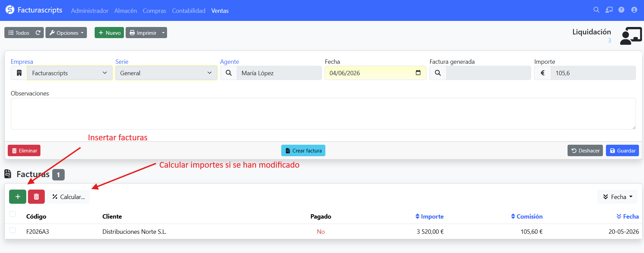Click the Todos list button
Image resolution: width=644 pixels, height=253 pixels.
pyautogui.click(x=19, y=33)
